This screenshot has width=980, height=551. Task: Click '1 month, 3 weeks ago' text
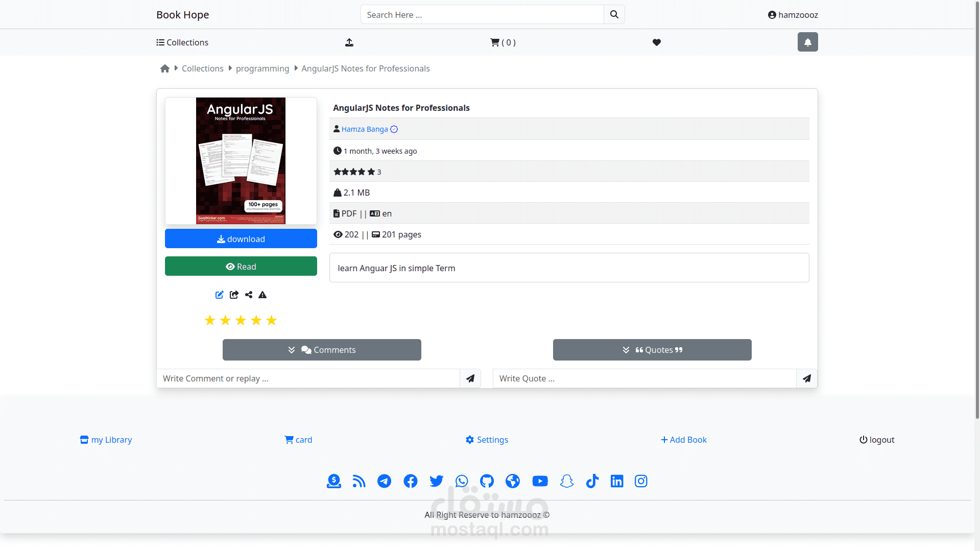[380, 151]
